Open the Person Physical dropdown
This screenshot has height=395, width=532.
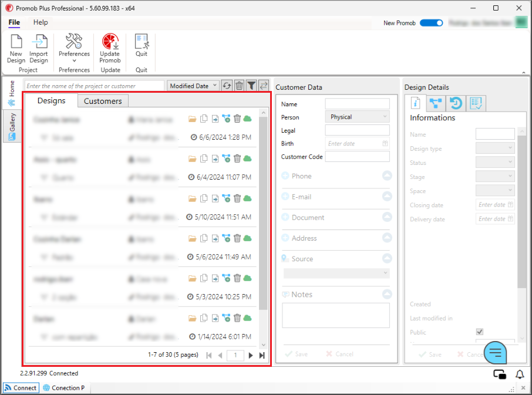357,117
